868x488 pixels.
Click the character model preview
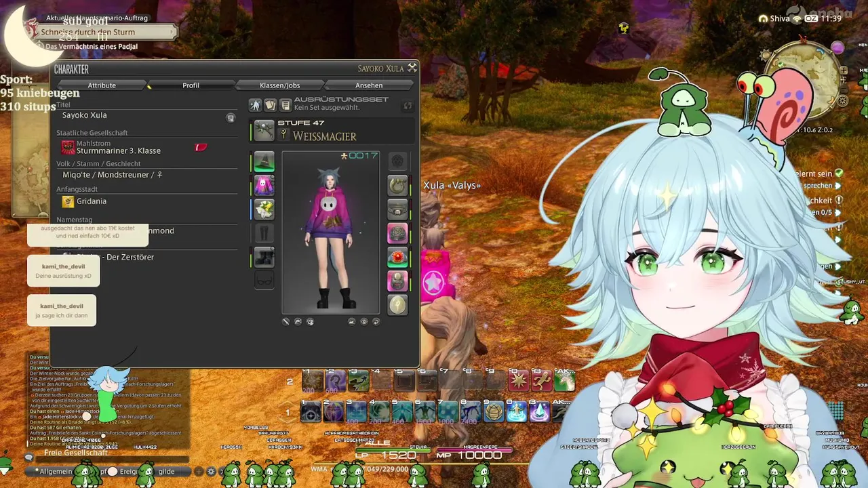click(x=330, y=232)
